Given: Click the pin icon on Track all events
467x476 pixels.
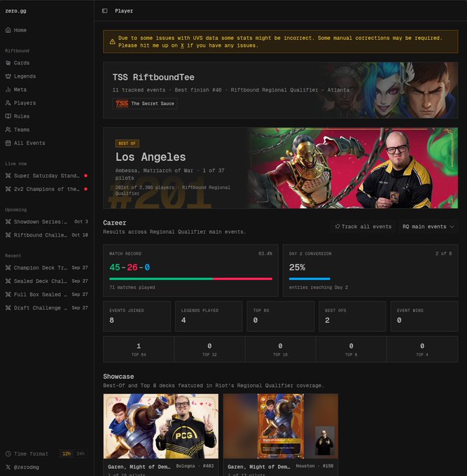Looking at the screenshot, I should tap(337, 227).
